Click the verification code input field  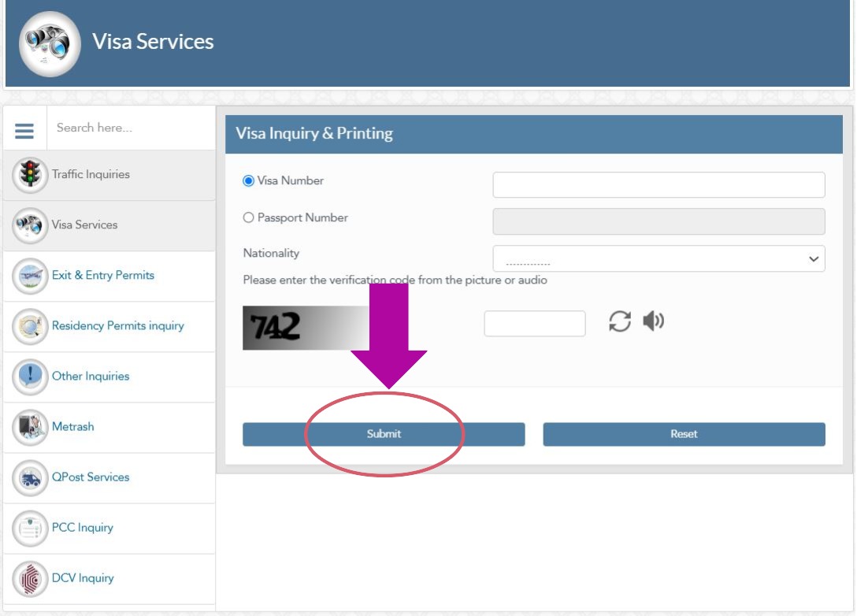[535, 322]
